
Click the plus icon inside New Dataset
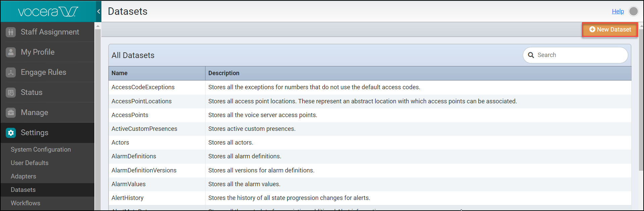(x=592, y=30)
